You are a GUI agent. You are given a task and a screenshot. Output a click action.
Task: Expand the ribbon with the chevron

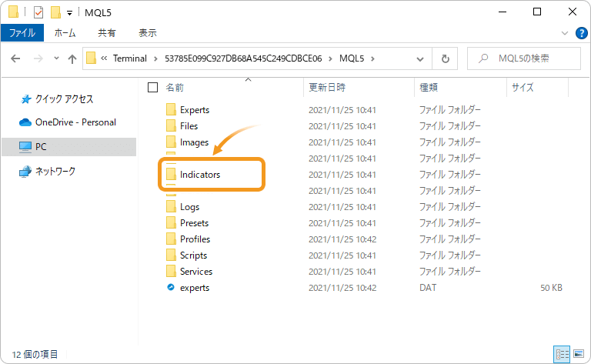pyautogui.click(x=565, y=33)
